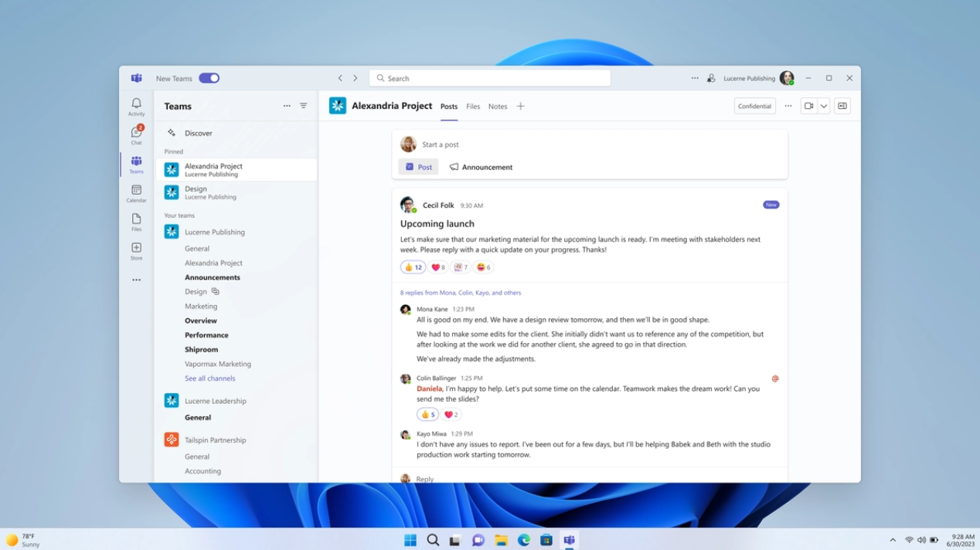Open Calendar in the left rail
This screenshot has height=550, width=980.
[x=136, y=193]
